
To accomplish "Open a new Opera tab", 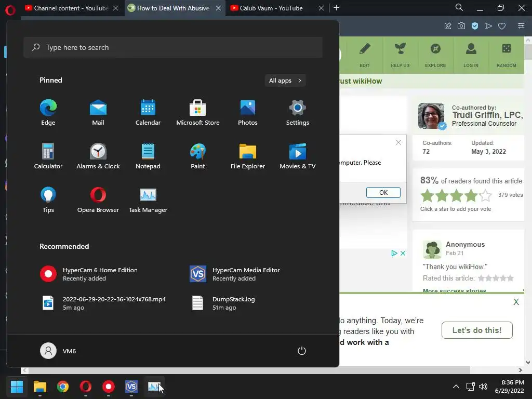I will [x=336, y=8].
